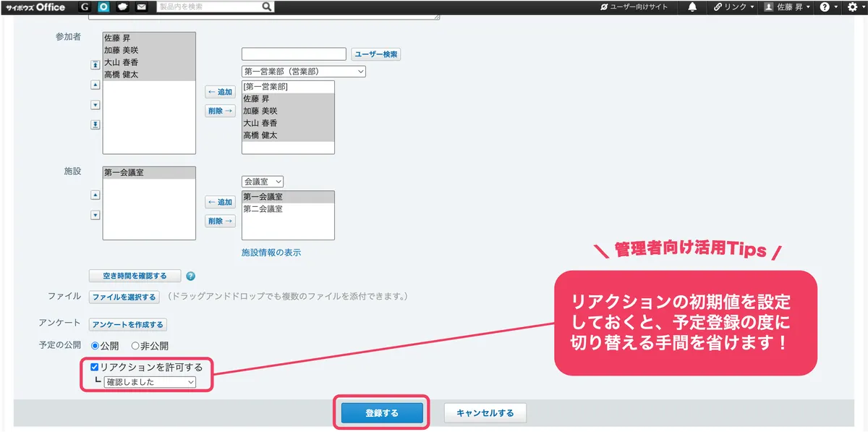The height and width of the screenshot is (432, 868).
Task: Click ← 追加 for participants
Action: coord(220,92)
